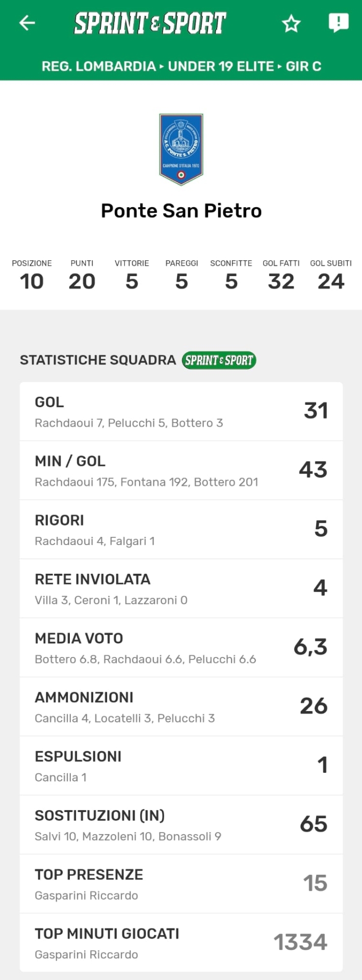The width and height of the screenshot is (362, 980).
Task: Open the ESPULSIONI statistics row
Action: click(x=181, y=766)
